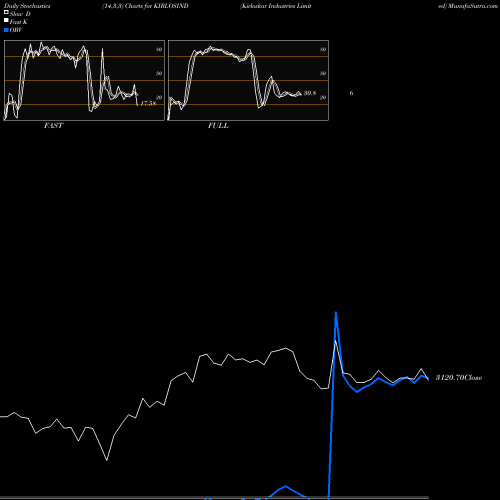Click the 'Kirloskar Industries Limit' title text
Screen dimensions: 500x500
(276, 6)
